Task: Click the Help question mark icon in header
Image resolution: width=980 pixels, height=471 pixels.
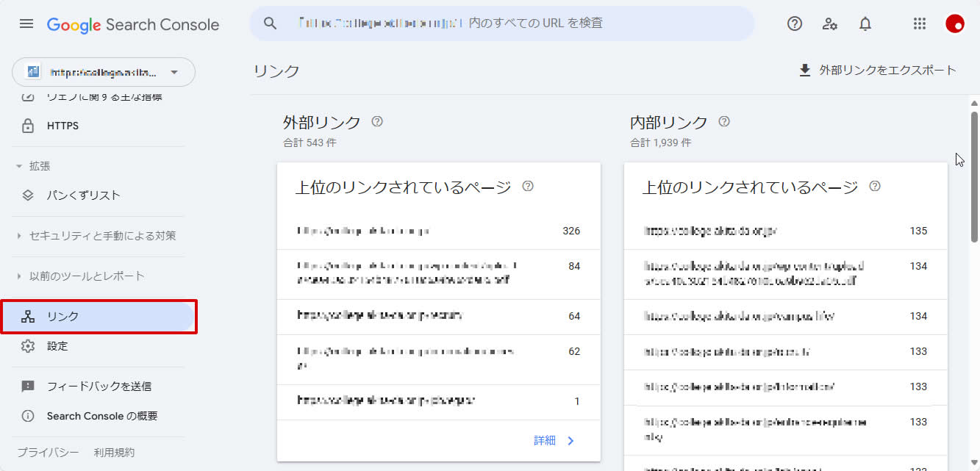Action: (794, 24)
